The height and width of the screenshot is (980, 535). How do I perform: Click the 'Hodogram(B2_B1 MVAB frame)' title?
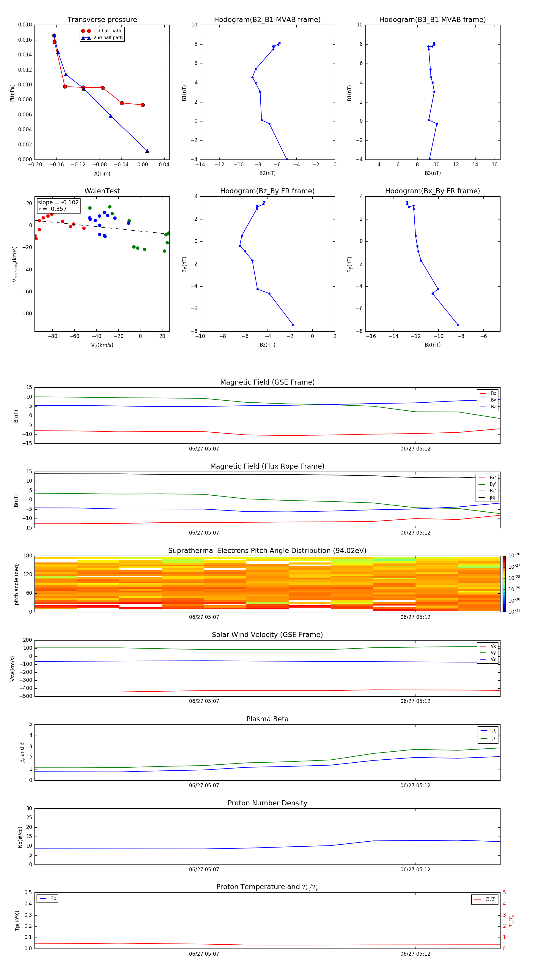click(x=267, y=20)
